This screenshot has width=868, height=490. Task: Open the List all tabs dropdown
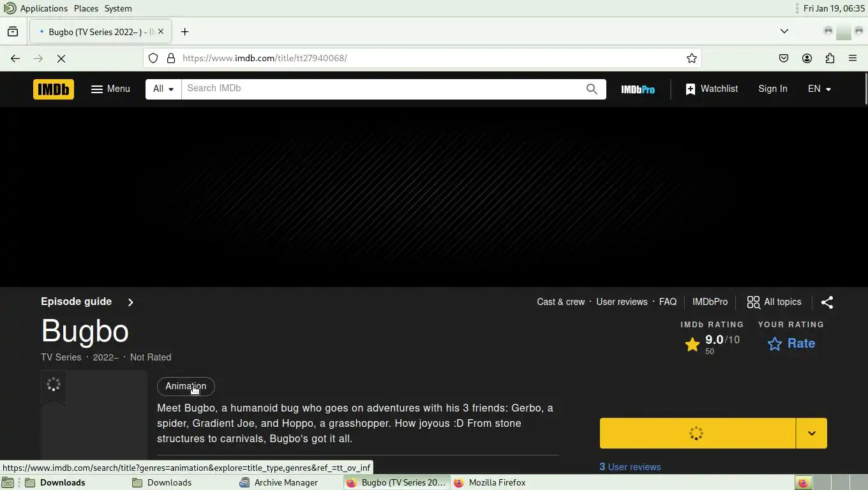click(784, 31)
